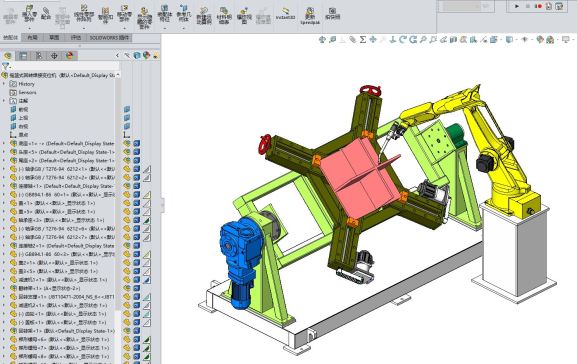Click the Zoom to Area icon
Screen dimensions: 577x364
click(x=433, y=39)
